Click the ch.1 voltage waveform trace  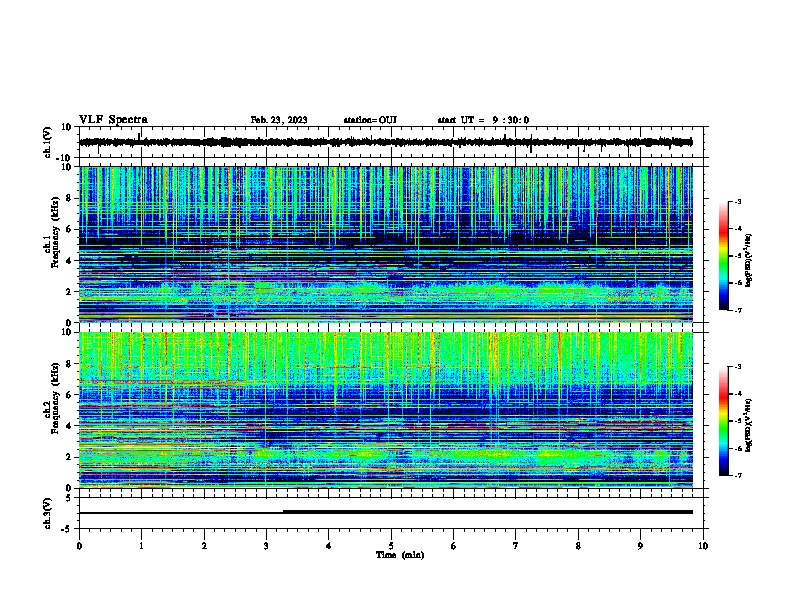click(385, 142)
